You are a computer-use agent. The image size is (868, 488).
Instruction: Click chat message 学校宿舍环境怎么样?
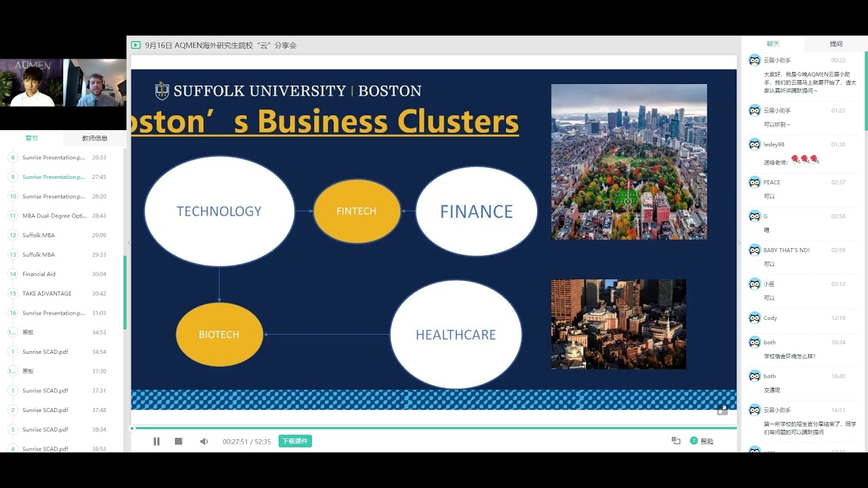789,357
